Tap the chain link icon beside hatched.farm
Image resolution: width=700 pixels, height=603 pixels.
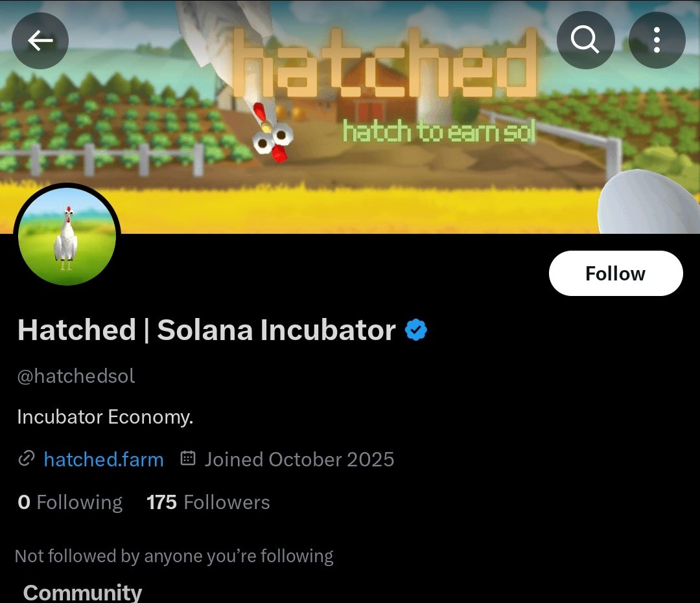(26, 459)
